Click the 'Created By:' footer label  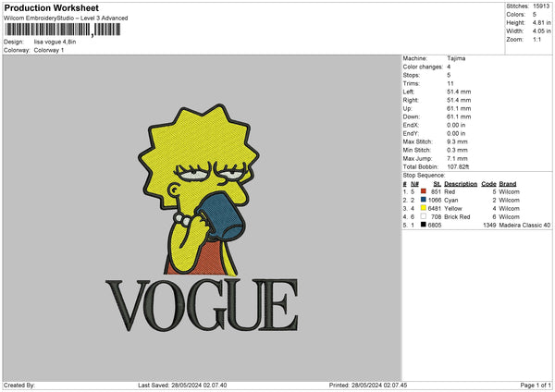[19, 386]
